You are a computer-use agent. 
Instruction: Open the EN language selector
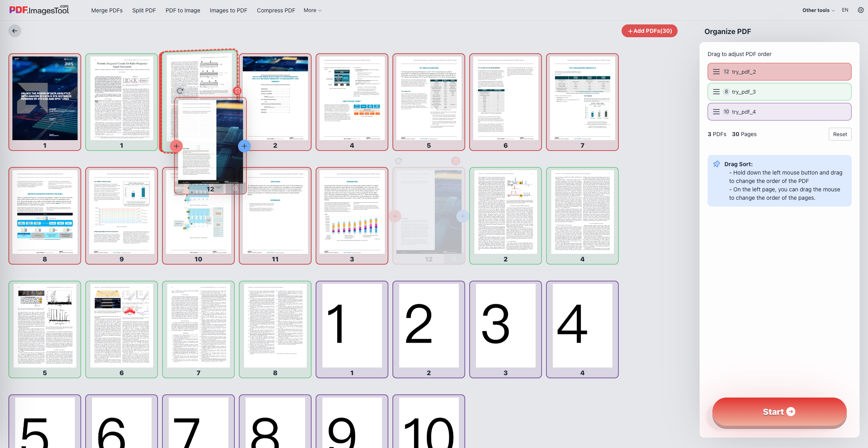click(x=845, y=10)
